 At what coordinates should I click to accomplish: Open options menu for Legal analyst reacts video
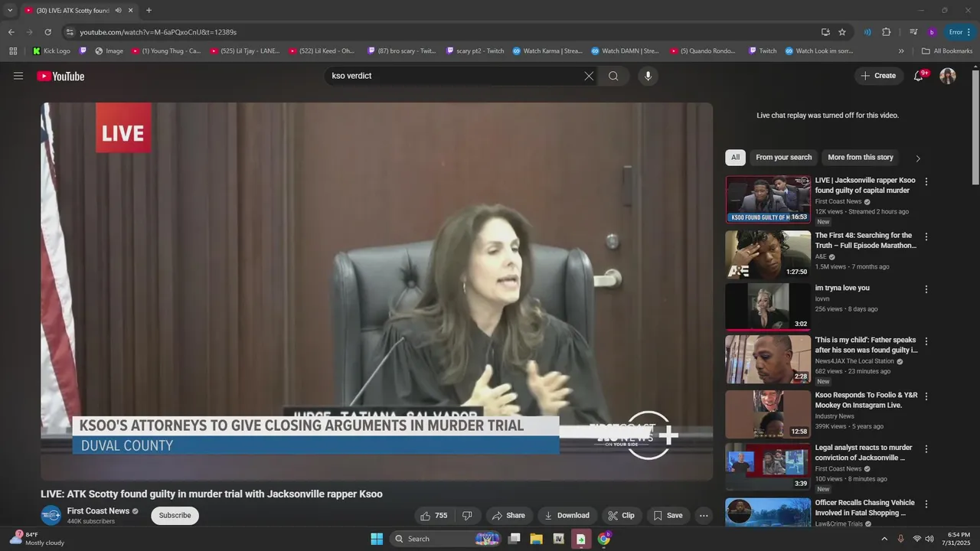pyautogui.click(x=926, y=448)
